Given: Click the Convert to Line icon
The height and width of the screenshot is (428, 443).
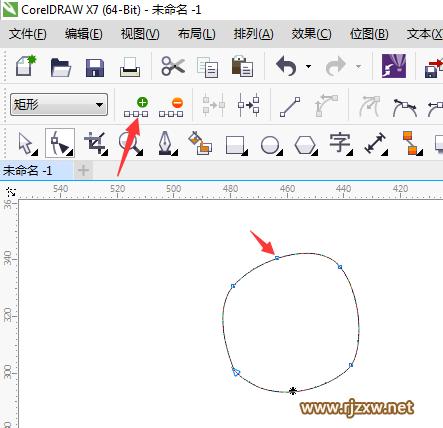Looking at the screenshot, I should click(x=290, y=107).
